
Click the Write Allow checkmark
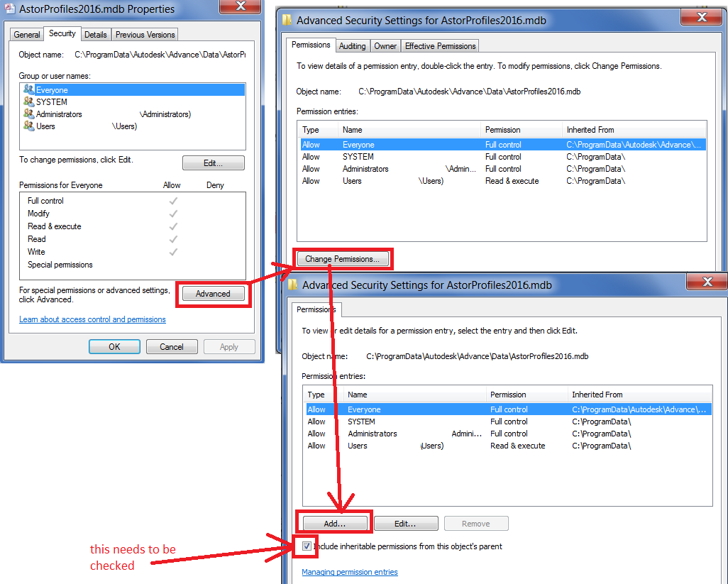(x=173, y=252)
